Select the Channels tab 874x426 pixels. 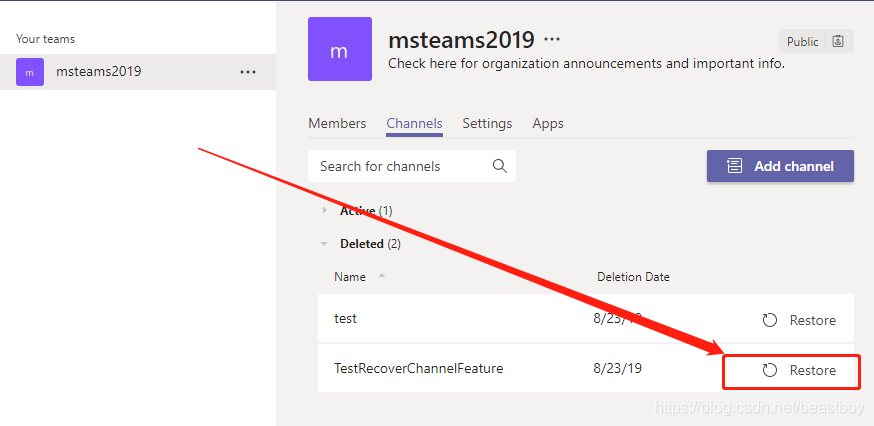414,123
